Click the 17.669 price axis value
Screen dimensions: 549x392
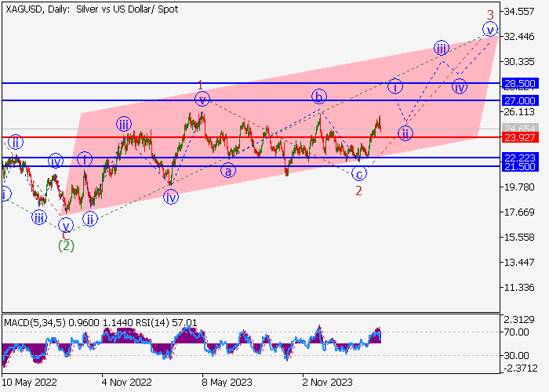[519, 212]
